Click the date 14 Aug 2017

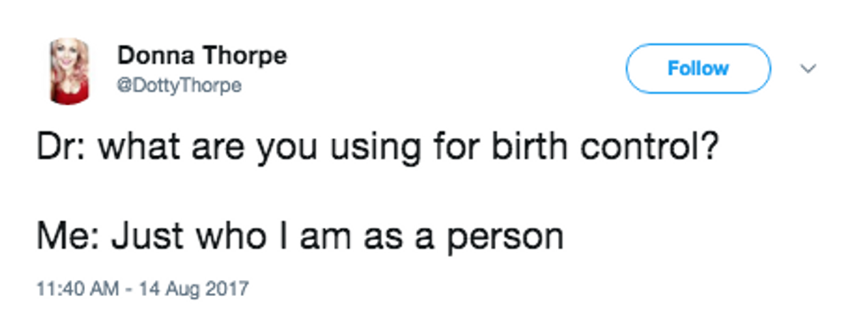coord(194,289)
